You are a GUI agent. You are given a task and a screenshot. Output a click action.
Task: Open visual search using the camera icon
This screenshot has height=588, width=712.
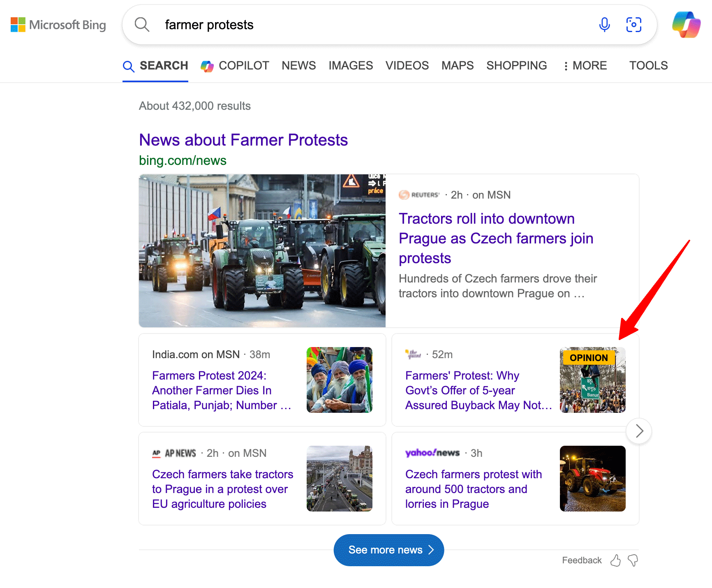coord(633,25)
